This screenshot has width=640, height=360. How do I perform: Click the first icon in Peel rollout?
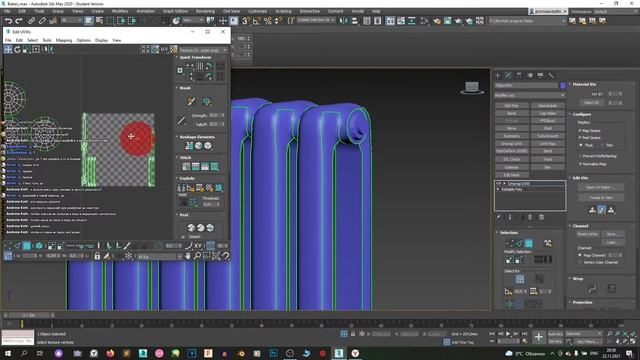(191, 227)
